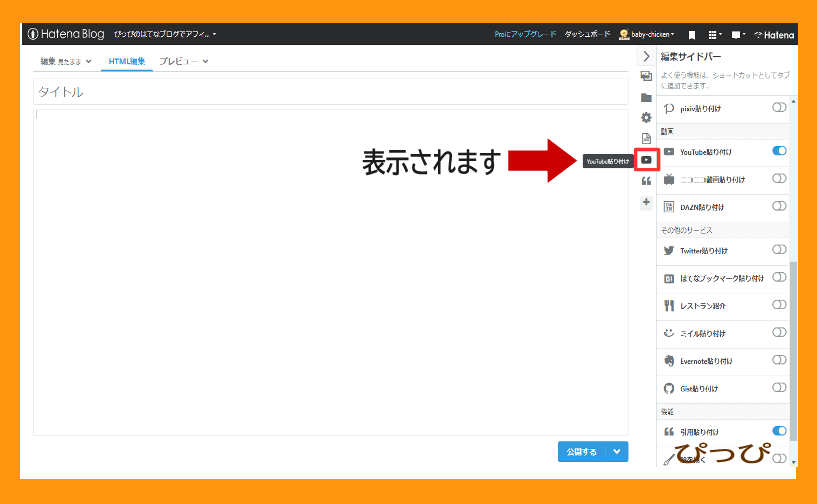This screenshot has height=504, width=817.
Task: Open the bookmark icon in top bar
Action: (x=692, y=35)
